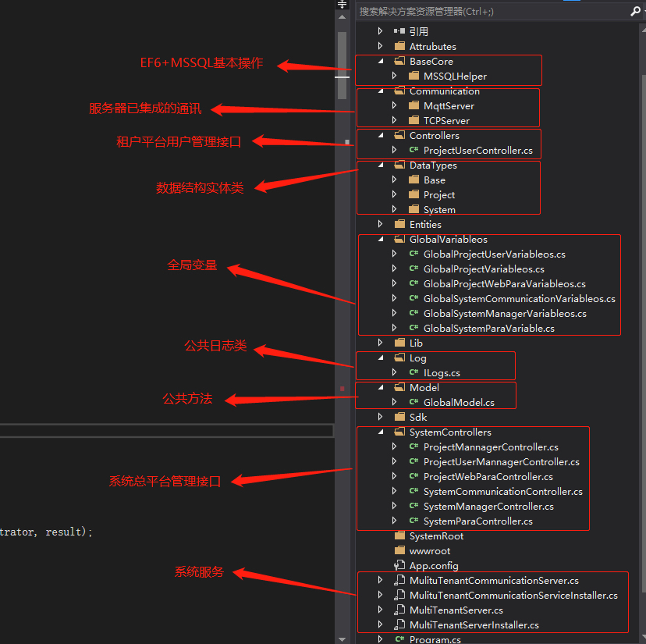Expand the Entities folder
The image size is (646, 644).
point(380,225)
